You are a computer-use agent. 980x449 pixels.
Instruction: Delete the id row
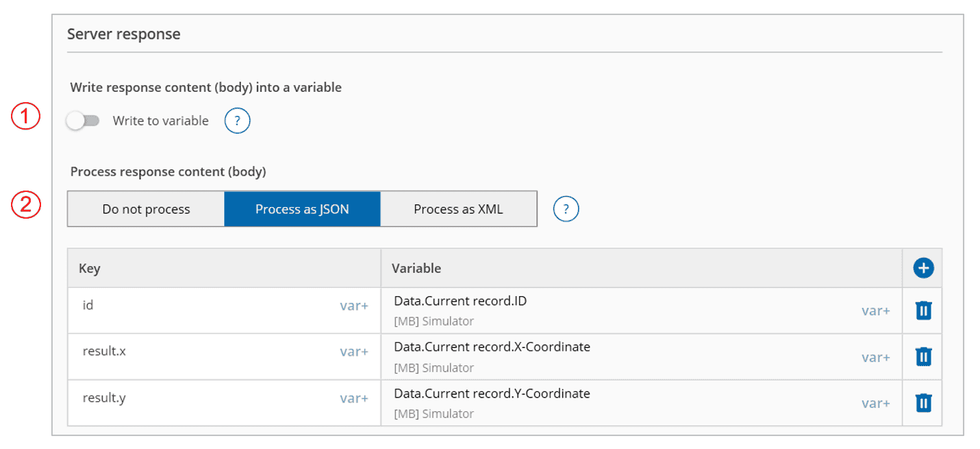coord(923,311)
